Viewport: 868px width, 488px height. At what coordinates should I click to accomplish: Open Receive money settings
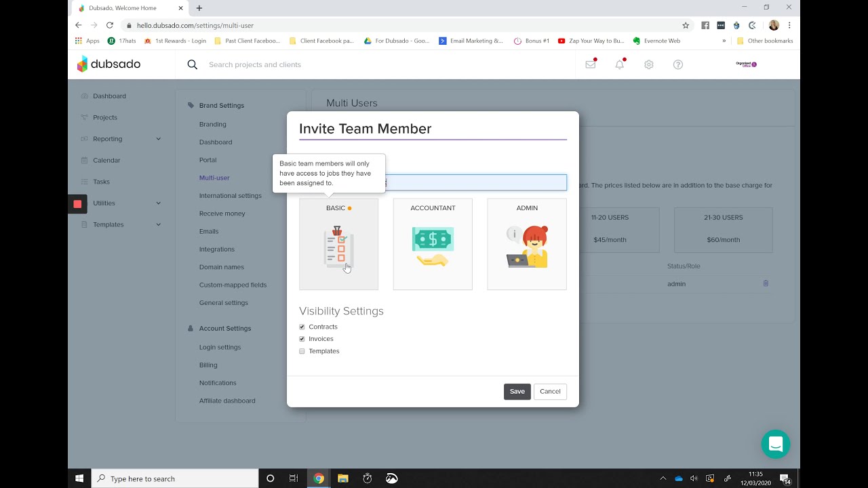click(x=222, y=213)
